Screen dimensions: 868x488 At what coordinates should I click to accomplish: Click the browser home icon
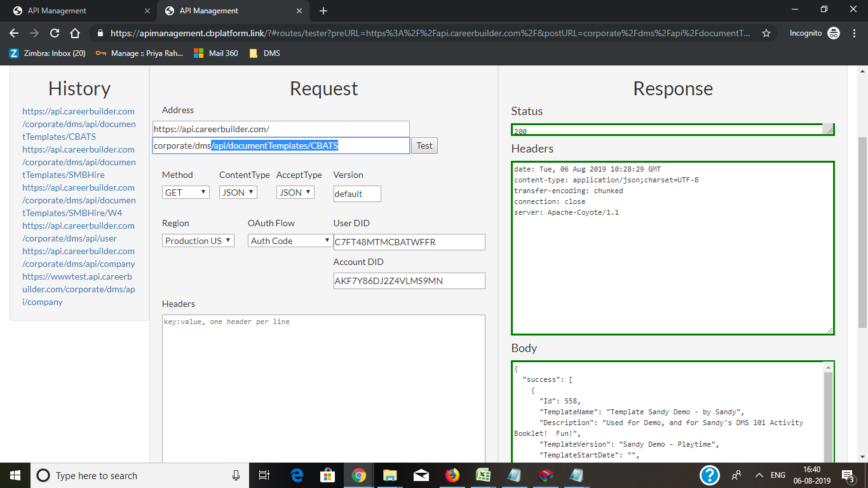[x=75, y=33]
